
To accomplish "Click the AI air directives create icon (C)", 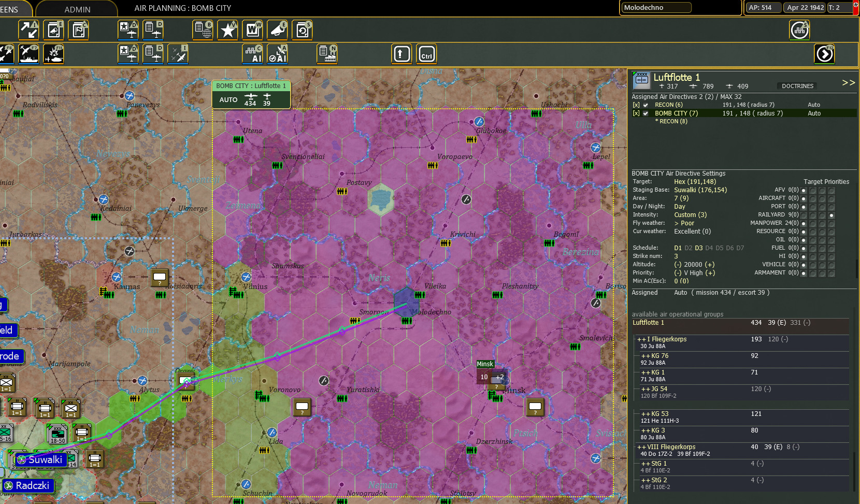I will [252, 54].
